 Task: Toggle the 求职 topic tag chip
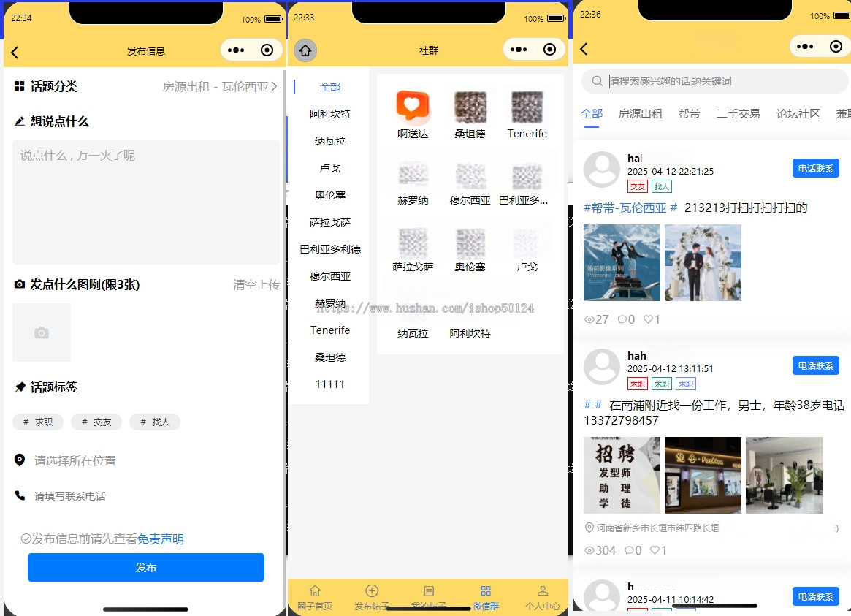(x=38, y=422)
